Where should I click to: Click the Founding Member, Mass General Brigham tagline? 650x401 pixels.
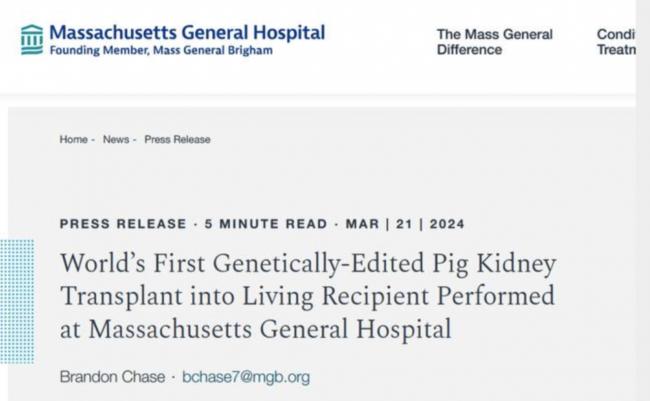pos(161,51)
